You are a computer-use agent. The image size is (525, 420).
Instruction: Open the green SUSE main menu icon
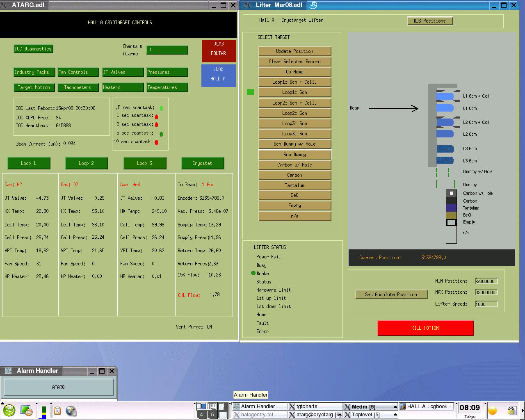pos(9,410)
